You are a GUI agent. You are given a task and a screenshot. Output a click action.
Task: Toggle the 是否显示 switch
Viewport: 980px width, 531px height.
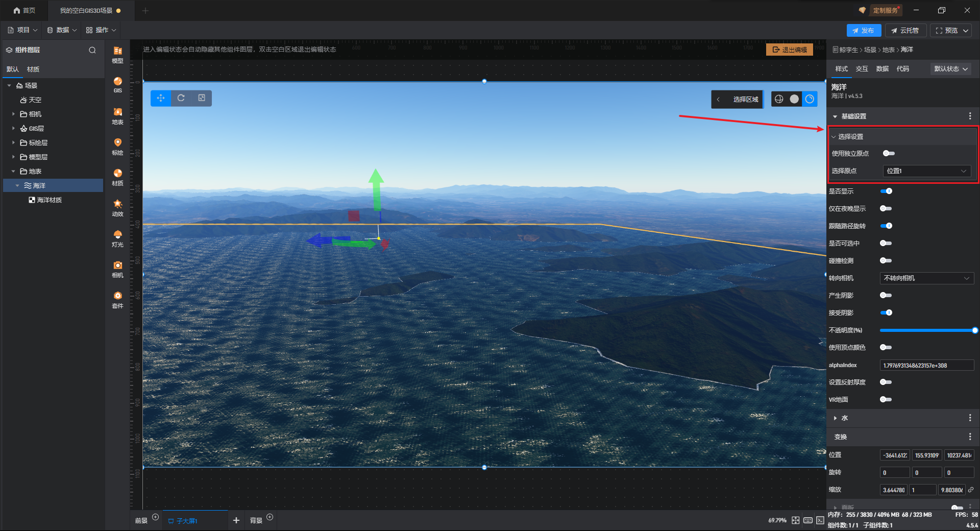click(x=887, y=191)
